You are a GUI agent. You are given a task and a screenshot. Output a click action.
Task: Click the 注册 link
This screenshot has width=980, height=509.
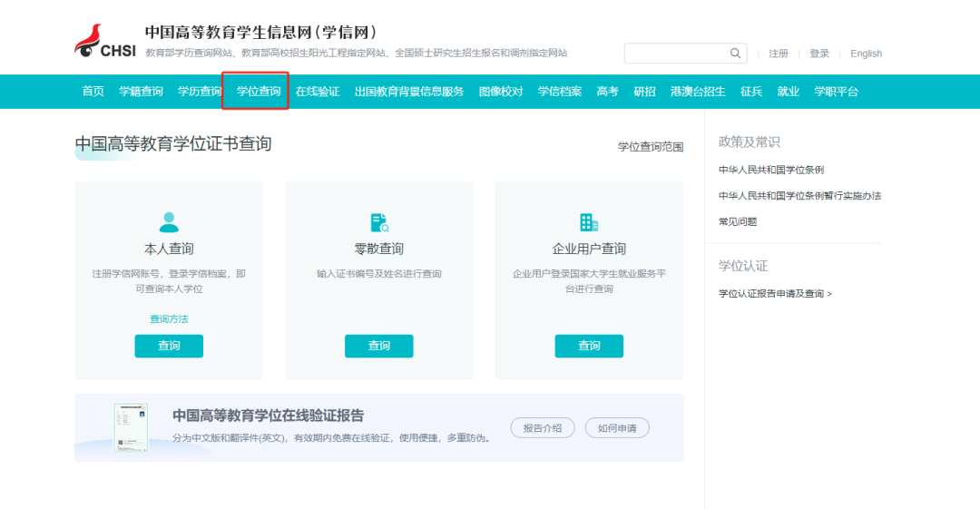pos(779,54)
